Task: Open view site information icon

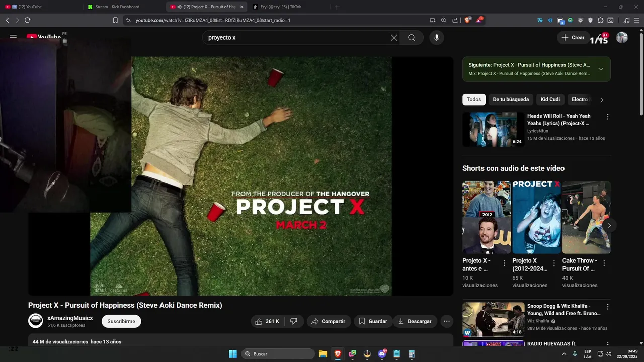Action: [x=128, y=20]
